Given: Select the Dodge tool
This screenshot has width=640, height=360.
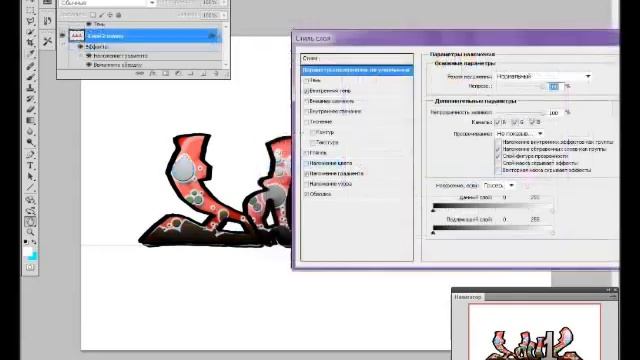Looking at the screenshot, I should pyautogui.click(x=31, y=142).
